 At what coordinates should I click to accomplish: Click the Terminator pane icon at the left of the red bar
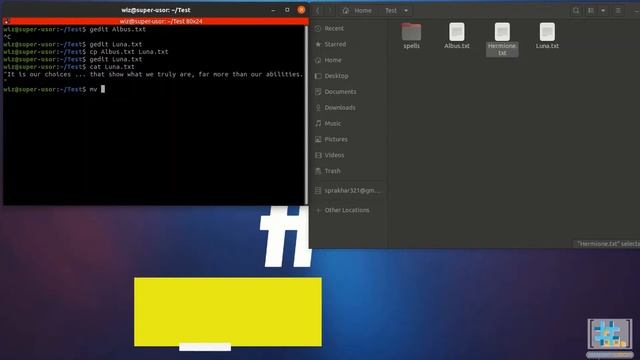pyautogui.click(x=6, y=21)
